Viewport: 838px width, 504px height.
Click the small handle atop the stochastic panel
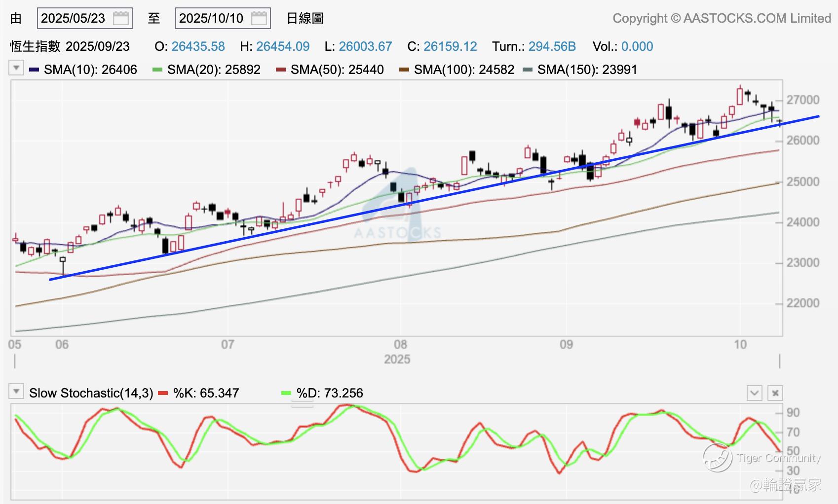point(302,405)
